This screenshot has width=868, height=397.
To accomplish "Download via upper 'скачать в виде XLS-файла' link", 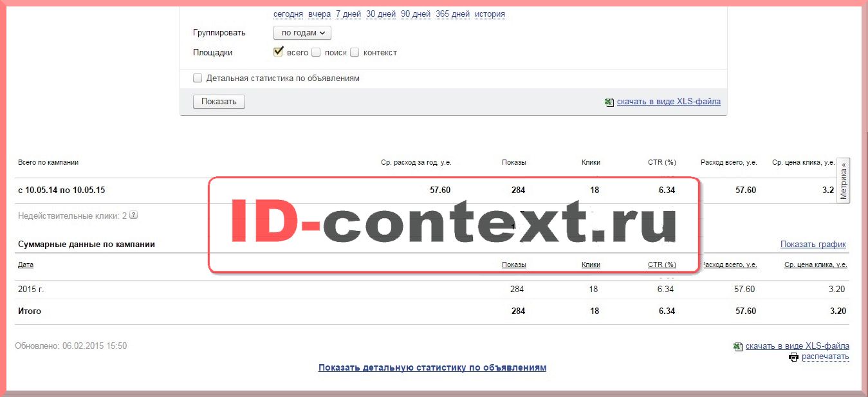I will [x=669, y=102].
